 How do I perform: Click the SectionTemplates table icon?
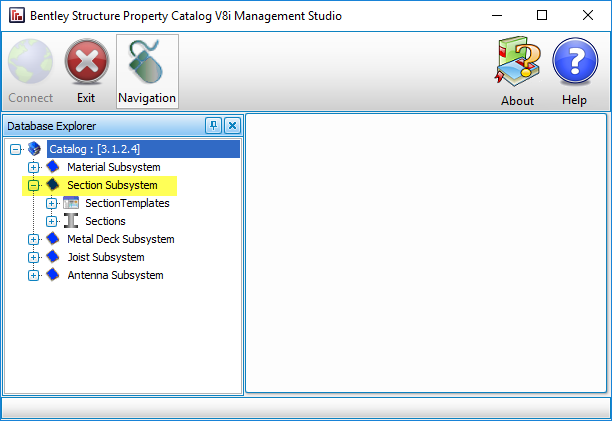click(71, 203)
